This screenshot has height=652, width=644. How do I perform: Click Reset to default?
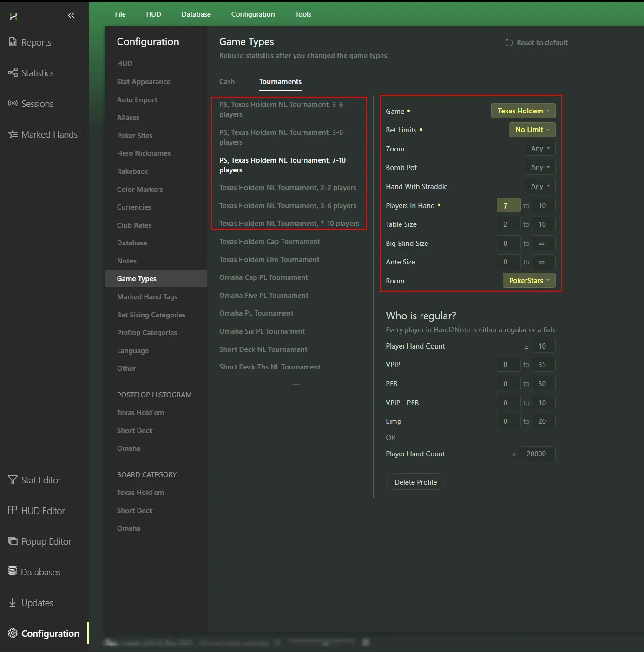click(537, 43)
